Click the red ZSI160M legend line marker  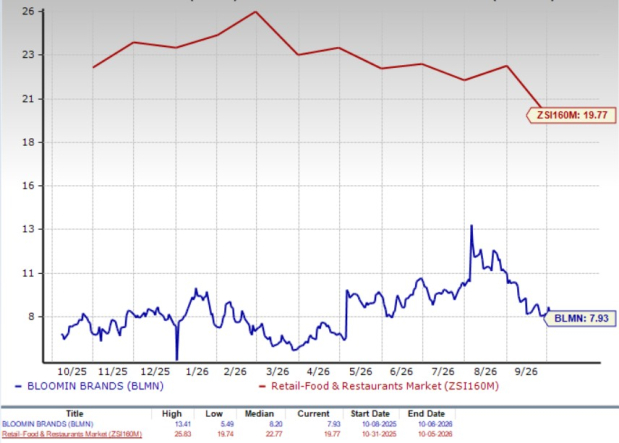coord(262,386)
